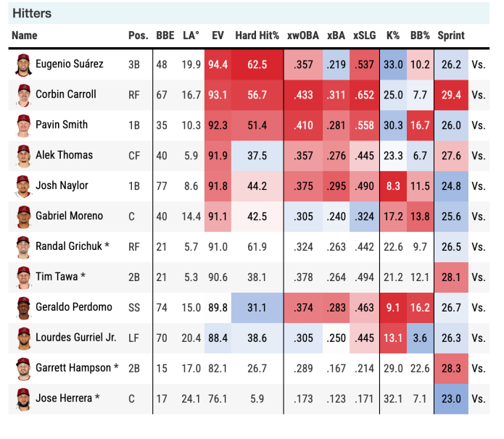Viewport: 504px width, 439px height.
Task: Click Geraldo Perdomo's headshot photo
Action: pyautogui.click(x=23, y=308)
